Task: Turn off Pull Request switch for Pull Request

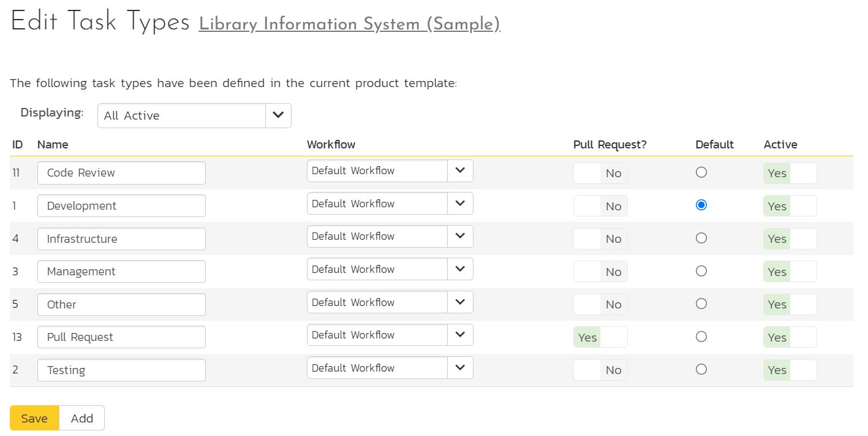Action: point(600,337)
